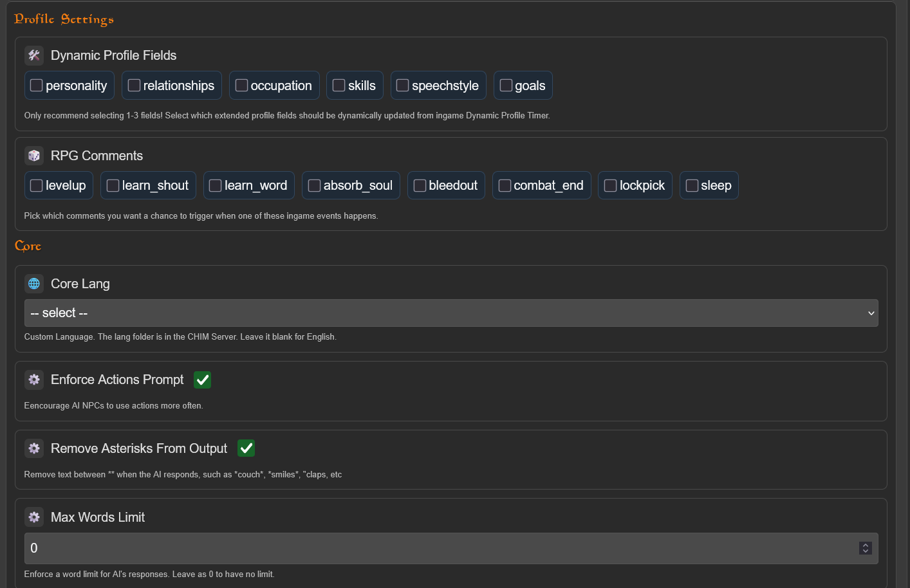This screenshot has height=588, width=910.
Task: Select the speechstyle checkbox
Action: [403, 86]
